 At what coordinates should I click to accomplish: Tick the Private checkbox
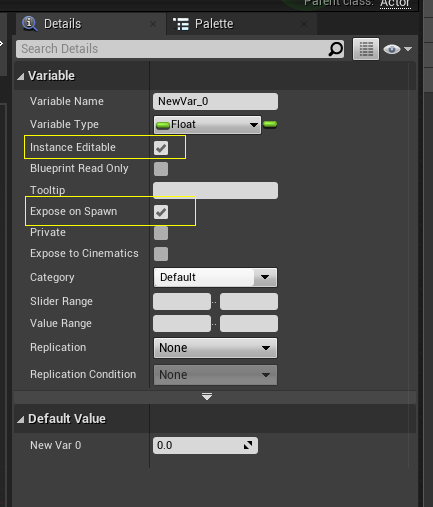coord(161,233)
